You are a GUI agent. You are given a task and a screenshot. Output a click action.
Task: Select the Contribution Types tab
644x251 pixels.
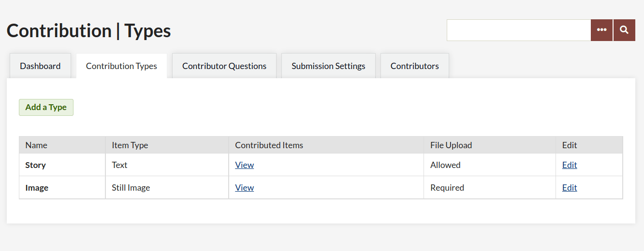(121, 66)
